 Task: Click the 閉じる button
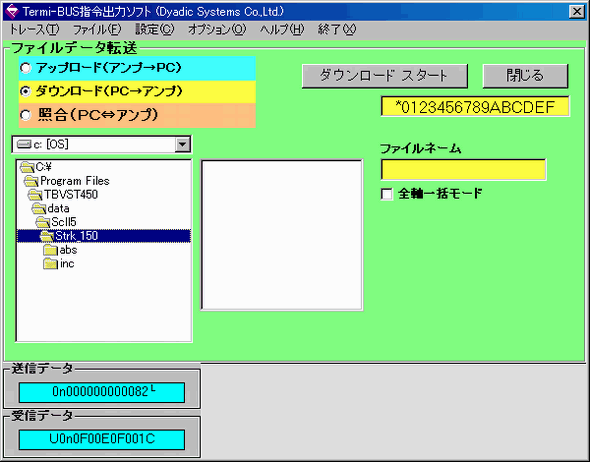pos(525,76)
